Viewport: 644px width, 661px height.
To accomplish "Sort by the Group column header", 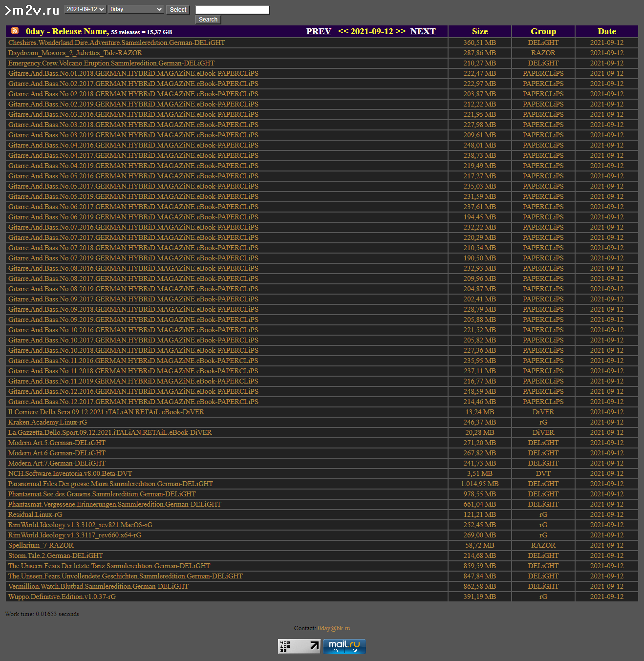I will 543,31.
